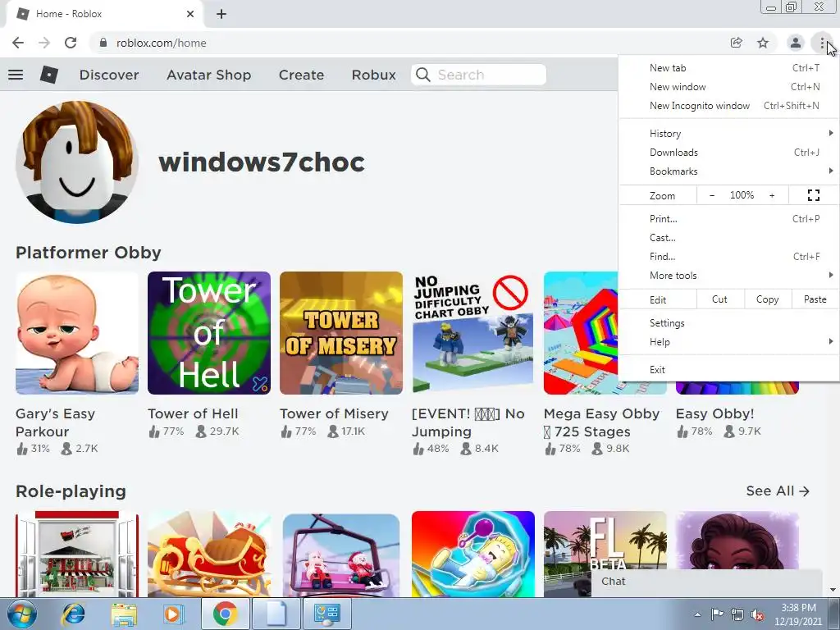840x630 pixels.
Task: Close the Chrome three-dot menu button
Action: [822, 43]
